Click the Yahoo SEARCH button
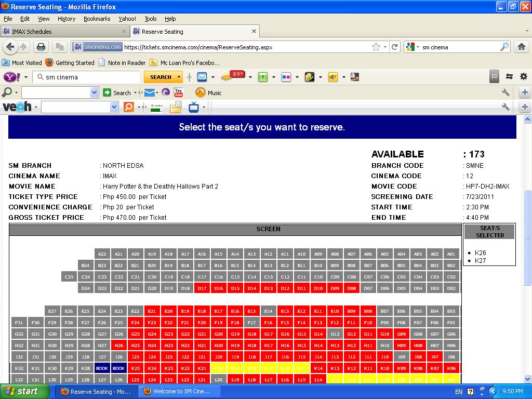This screenshot has height=399, width=532. pyautogui.click(x=160, y=77)
